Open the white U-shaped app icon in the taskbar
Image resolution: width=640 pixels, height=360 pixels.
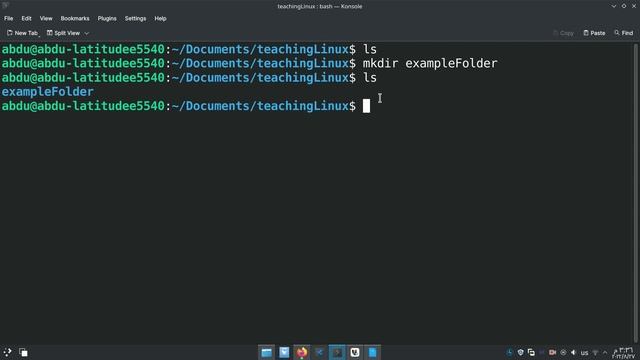tap(355, 352)
